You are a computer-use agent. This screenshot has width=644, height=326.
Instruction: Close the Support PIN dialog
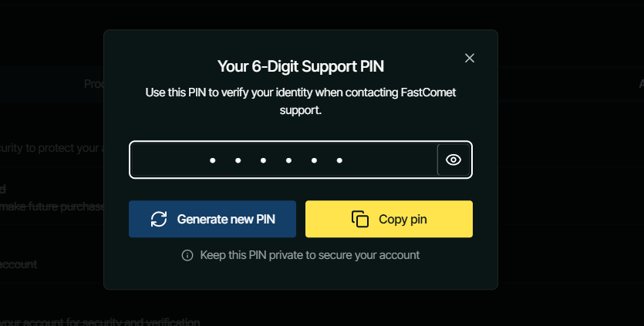coord(470,58)
